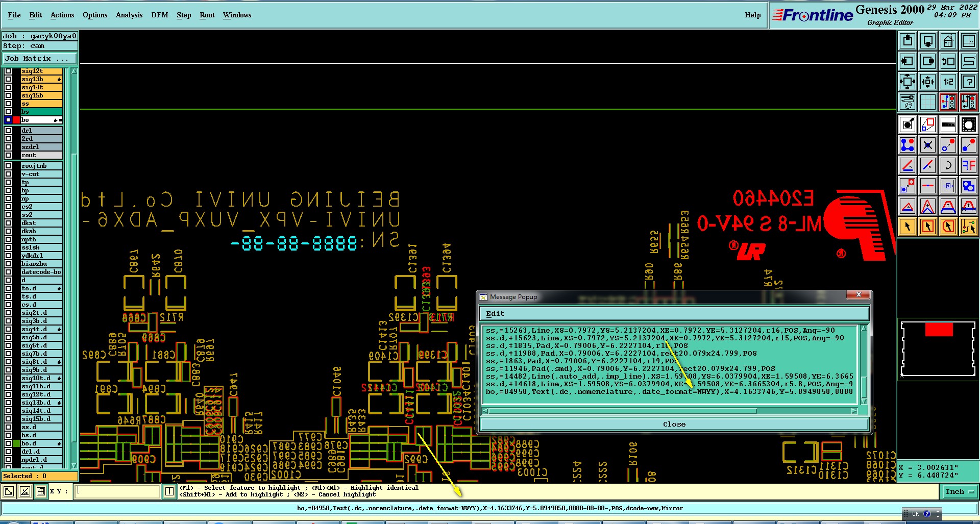
Task: Open the File menu
Action: click(x=14, y=15)
